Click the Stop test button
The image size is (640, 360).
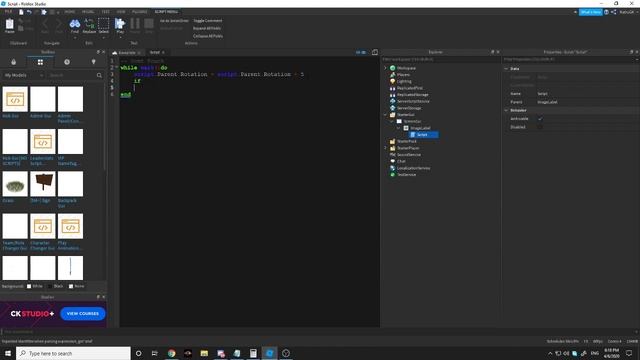coord(149,24)
